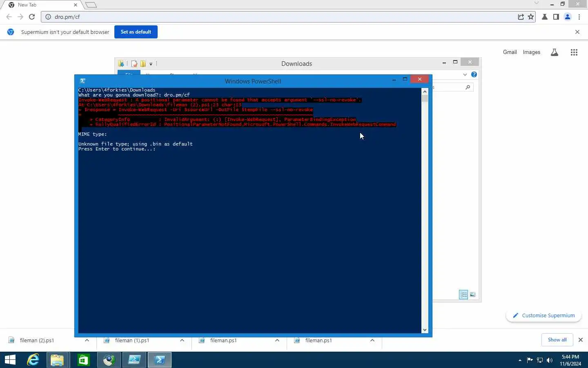588x368 pixels.
Task: Share this page from the address bar
Action: click(x=521, y=17)
